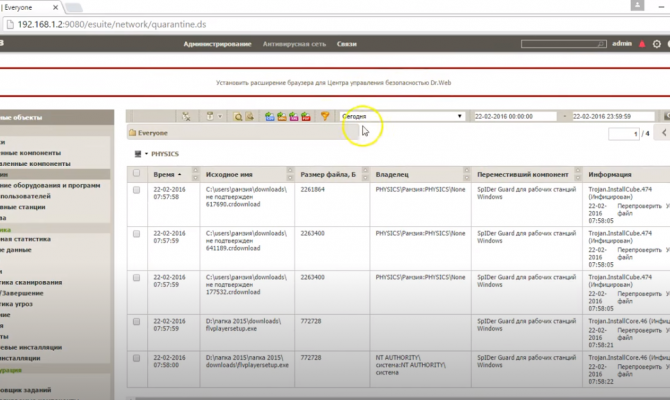Image resolution: width=670 pixels, height=400 pixels.
Task: Click the Everyone group folder icon
Action: pos(132,133)
